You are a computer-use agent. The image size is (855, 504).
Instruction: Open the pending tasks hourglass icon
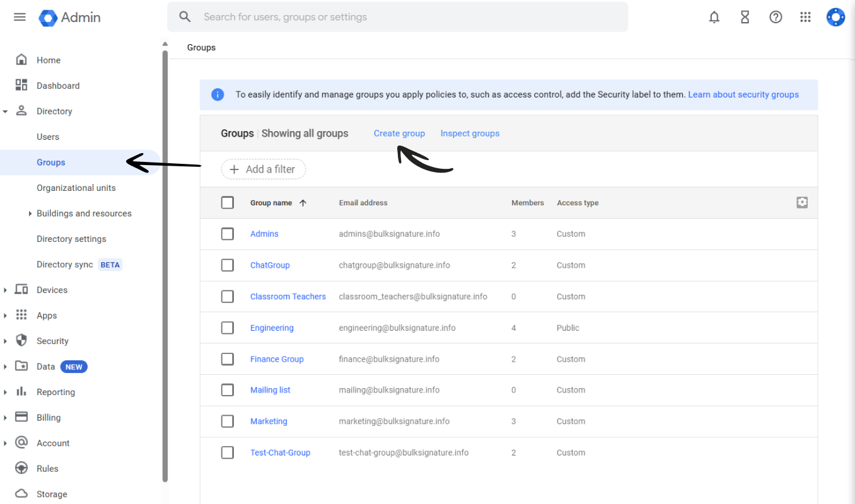click(x=745, y=17)
